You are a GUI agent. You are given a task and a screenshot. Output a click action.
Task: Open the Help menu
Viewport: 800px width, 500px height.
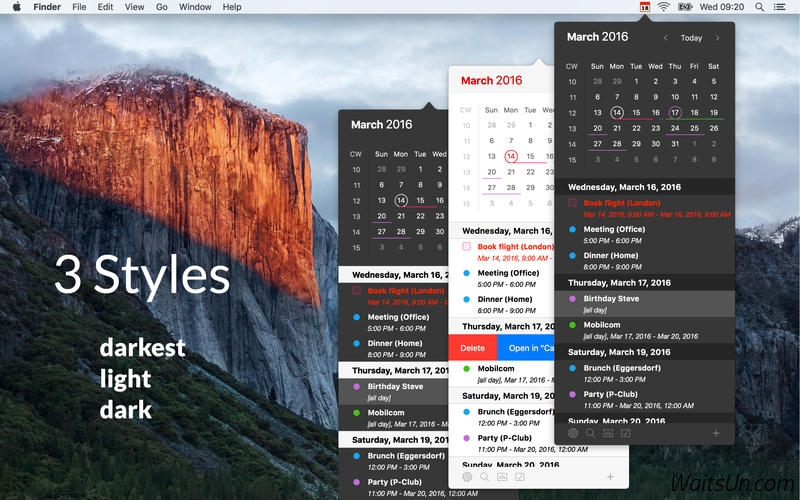232,7
